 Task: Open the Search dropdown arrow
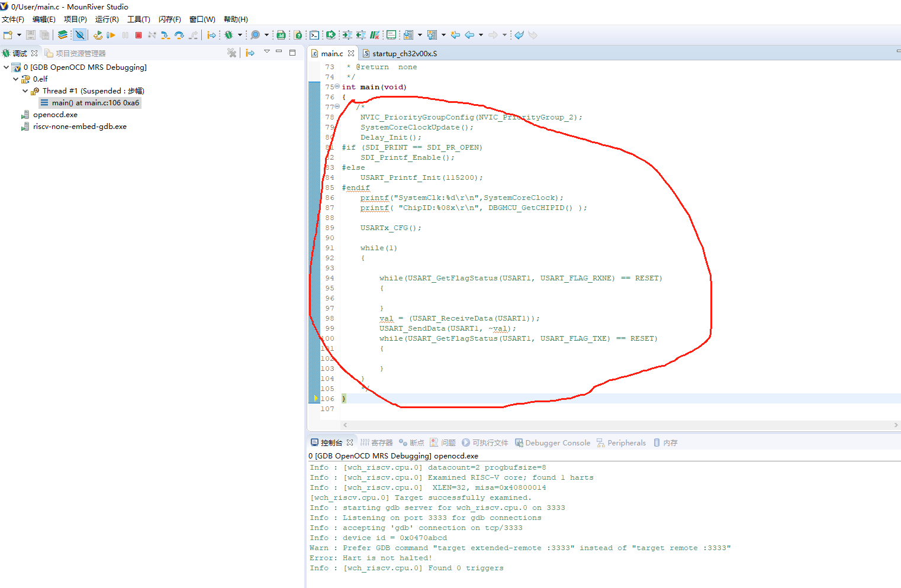pyautogui.click(x=266, y=35)
